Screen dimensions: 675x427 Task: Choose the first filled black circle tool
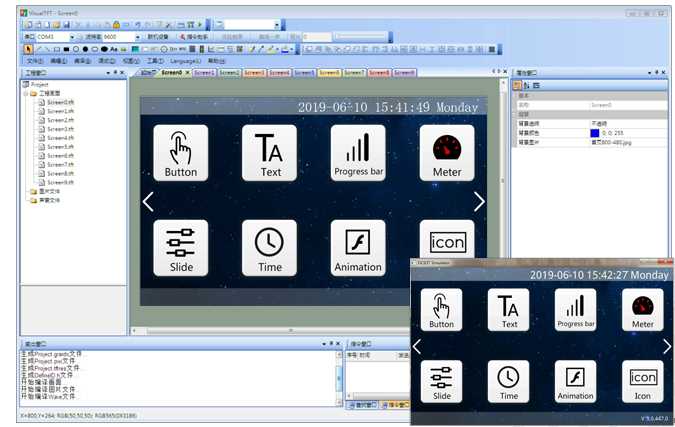pos(85,49)
